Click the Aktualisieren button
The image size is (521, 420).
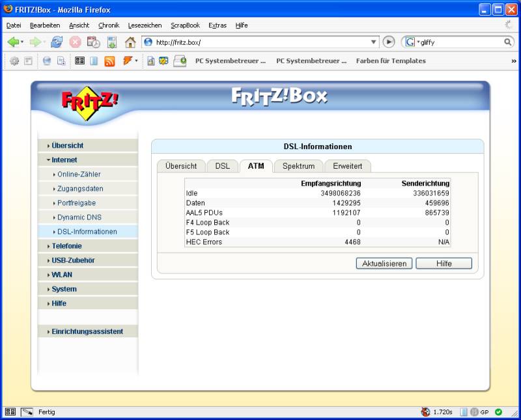(x=384, y=264)
